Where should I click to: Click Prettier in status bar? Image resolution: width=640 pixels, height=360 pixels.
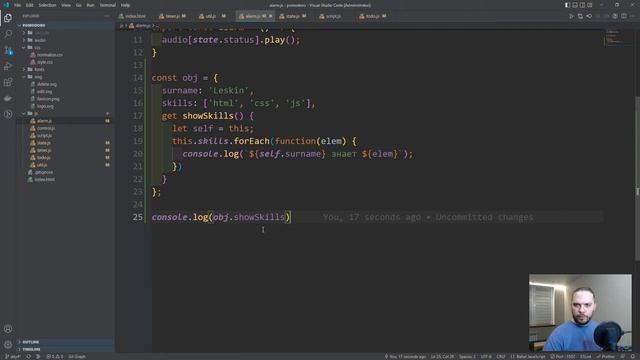coord(606,357)
